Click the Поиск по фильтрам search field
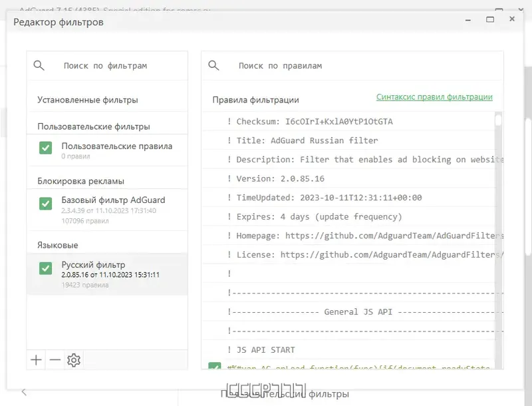This screenshot has width=532, height=406. click(107, 65)
